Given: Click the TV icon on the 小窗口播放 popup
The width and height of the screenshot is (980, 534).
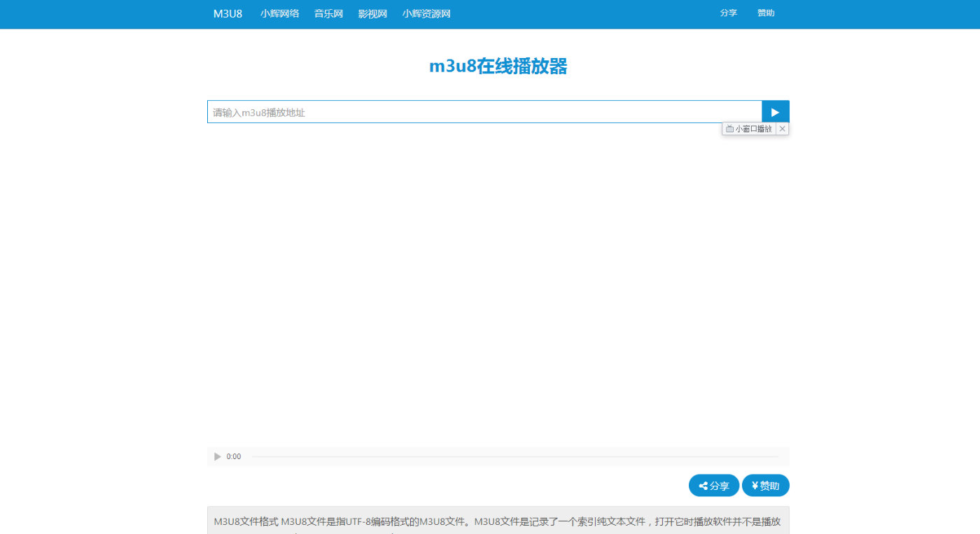Looking at the screenshot, I should (x=729, y=128).
